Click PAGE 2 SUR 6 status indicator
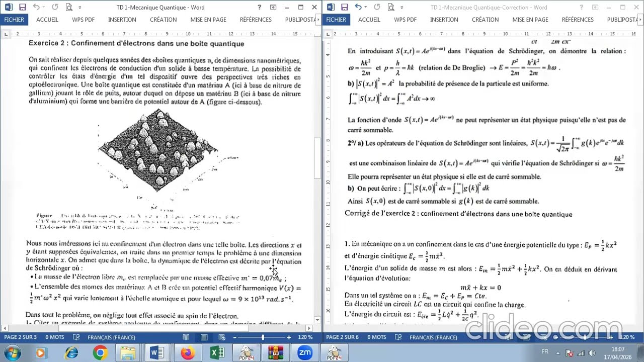This screenshot has height=362, width=644. point(343,337)
